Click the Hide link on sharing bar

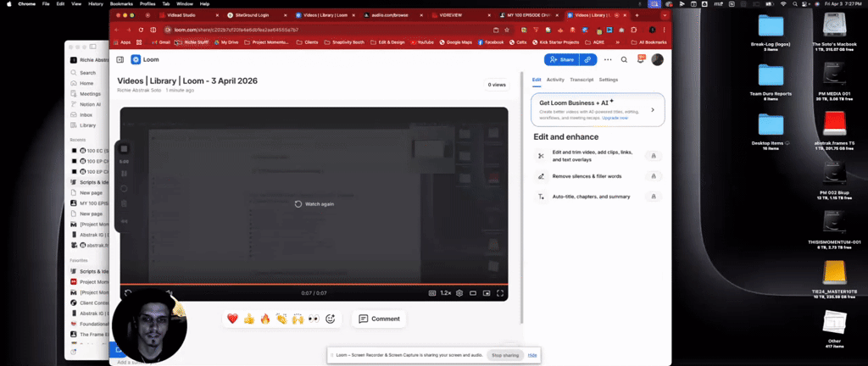point(532,355)
